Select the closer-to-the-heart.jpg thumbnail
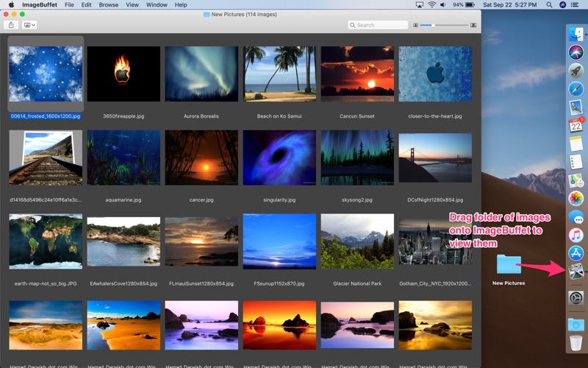Image resolution: width=588 pixels, height=368 pixels. click(x=435, y=74)
